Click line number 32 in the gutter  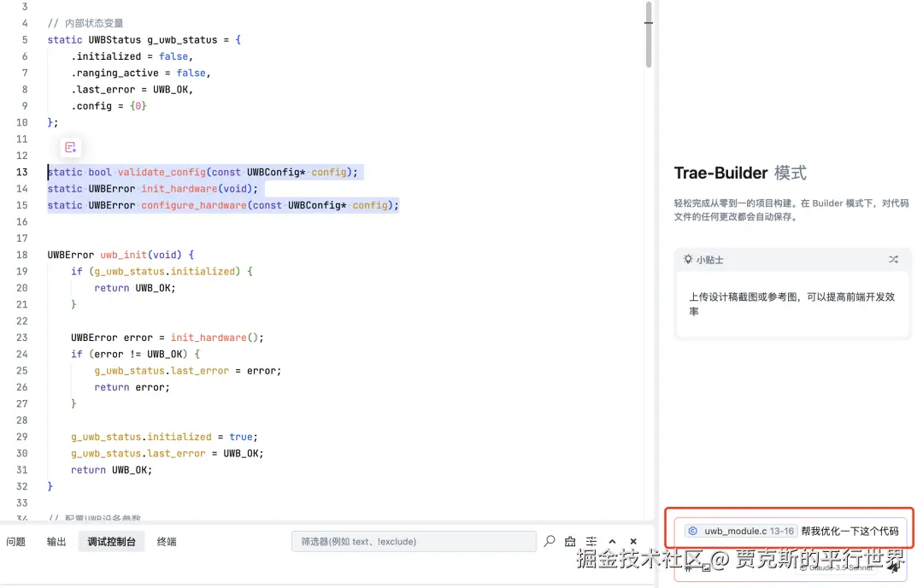21,486
